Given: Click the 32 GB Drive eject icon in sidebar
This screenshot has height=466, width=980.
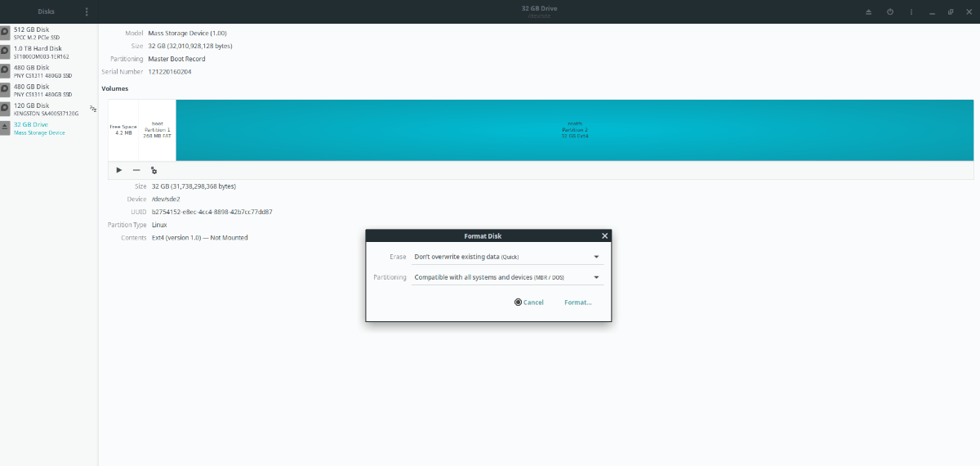Looking at the screenshot, I should click(x=5, y=128).
